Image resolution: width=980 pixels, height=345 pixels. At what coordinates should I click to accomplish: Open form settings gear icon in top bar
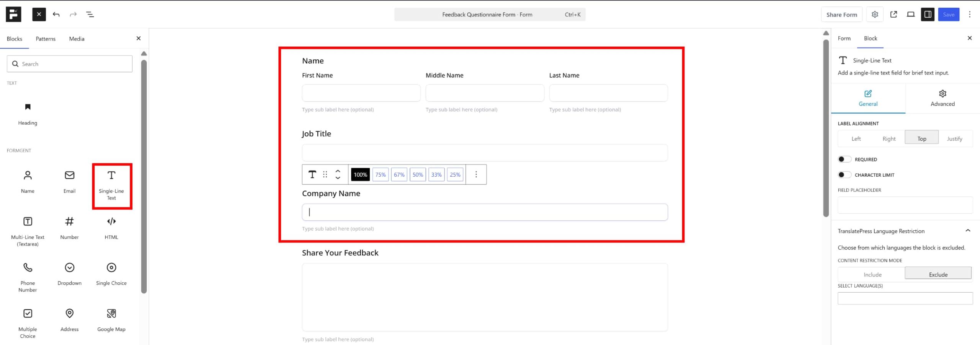pos(875,15)
